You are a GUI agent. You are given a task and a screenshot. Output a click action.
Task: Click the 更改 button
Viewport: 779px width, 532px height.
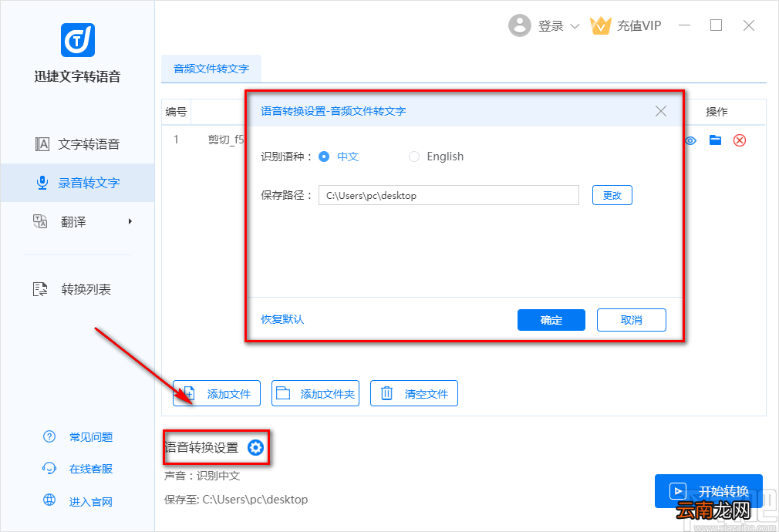612,195
